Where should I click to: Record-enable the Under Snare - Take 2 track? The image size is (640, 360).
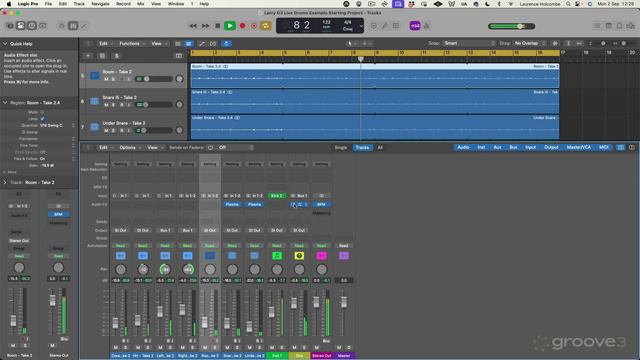(x=121, y=131)
